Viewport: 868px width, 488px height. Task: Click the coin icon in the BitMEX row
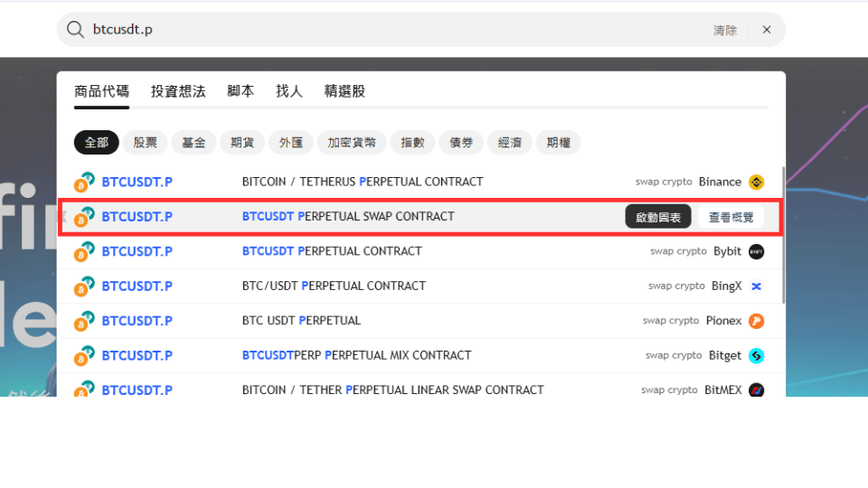coord(84,389)
